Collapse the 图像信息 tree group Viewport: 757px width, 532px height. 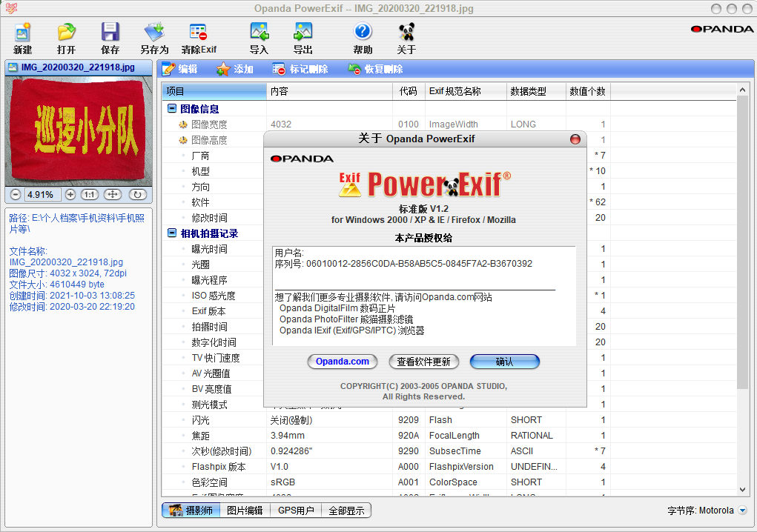click(172, 108)
